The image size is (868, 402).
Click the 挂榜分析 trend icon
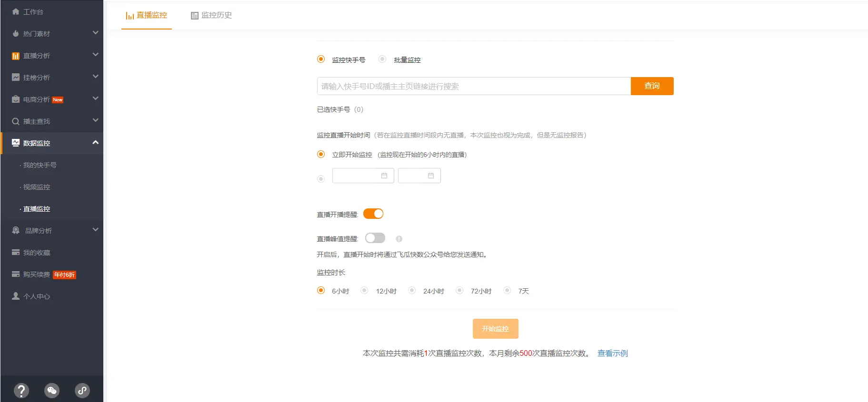[x=16, y=77]
